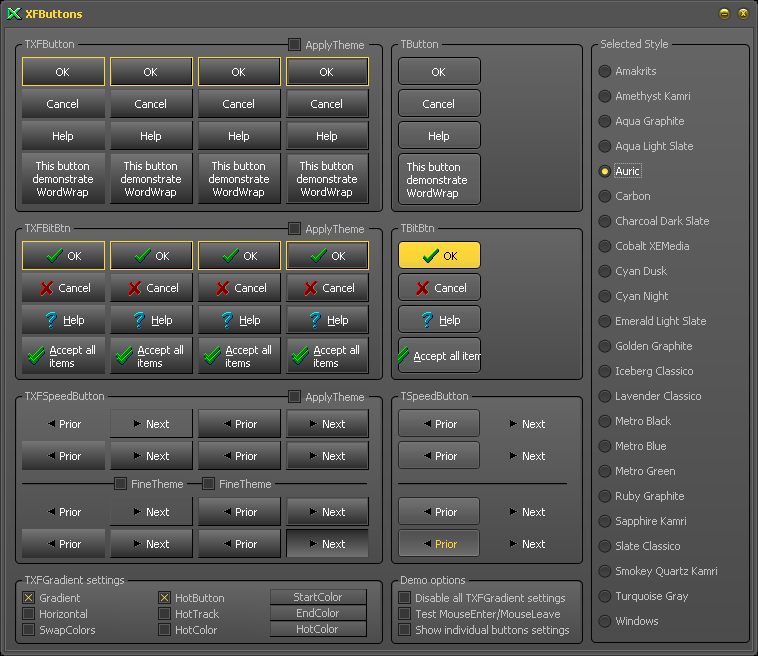The height and width of the screenshot is (656, 758).
Task: Uncheck the Gradient checkbox
Action: pyautogui.click(x=29, y=598)
